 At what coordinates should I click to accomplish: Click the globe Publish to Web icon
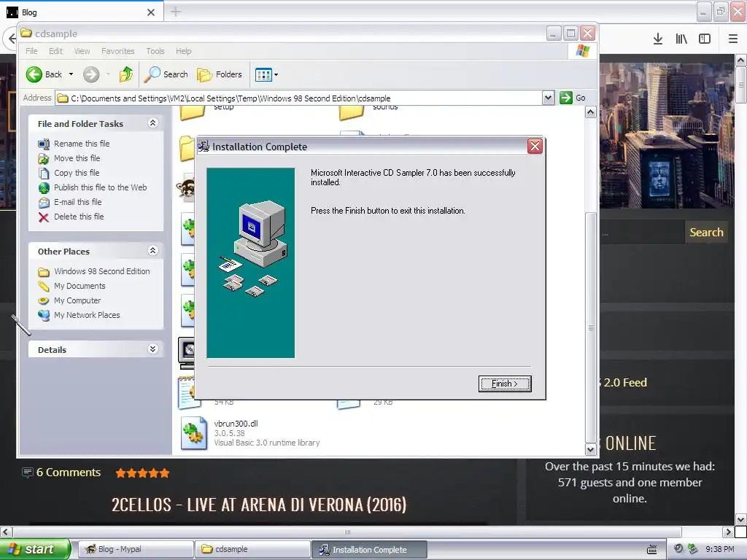tap(43, 187)
